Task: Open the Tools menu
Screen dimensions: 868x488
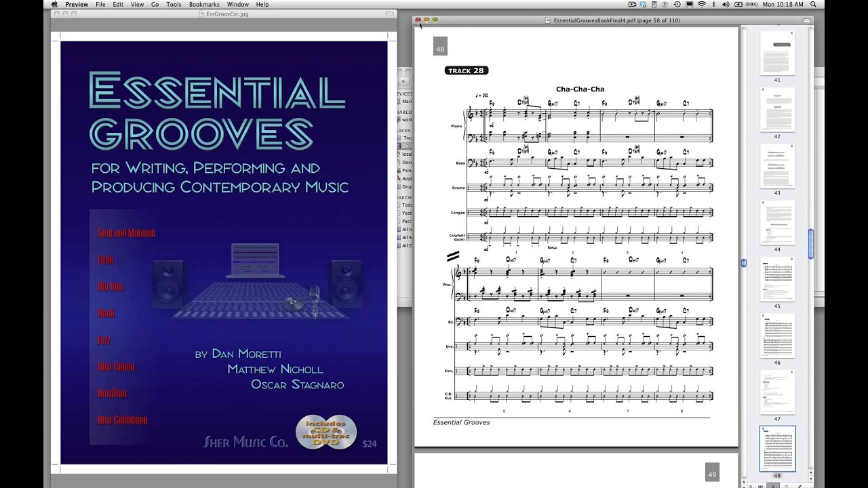Action: (x=174, y=4)
